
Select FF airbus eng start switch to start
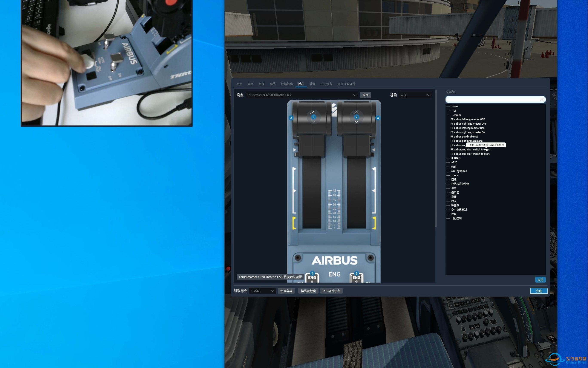(470, 154)
